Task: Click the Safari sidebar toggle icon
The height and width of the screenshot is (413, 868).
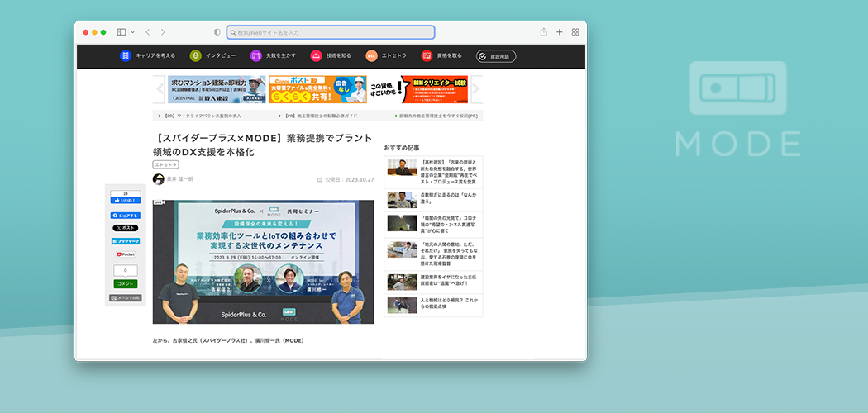Action: tap(121, 32)
